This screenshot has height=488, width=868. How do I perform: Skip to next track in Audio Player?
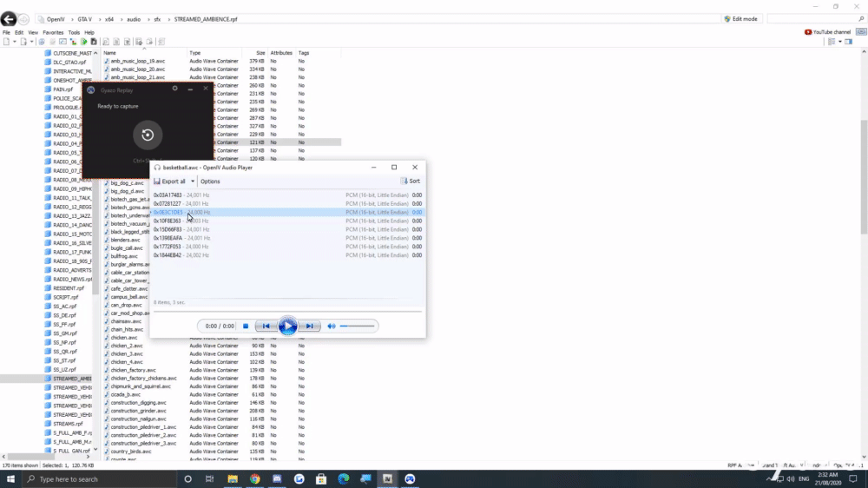coord(310,326)
